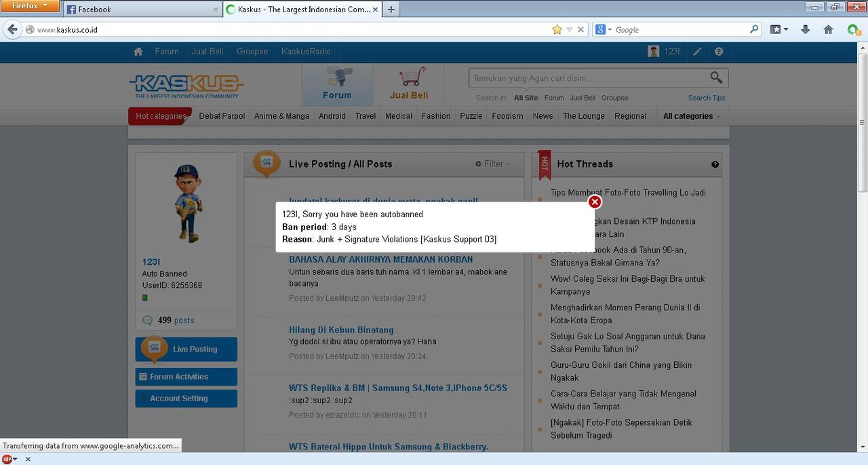
Task: Click the Live Posting megaphone badge icon
Action: [x=267, y=163]
